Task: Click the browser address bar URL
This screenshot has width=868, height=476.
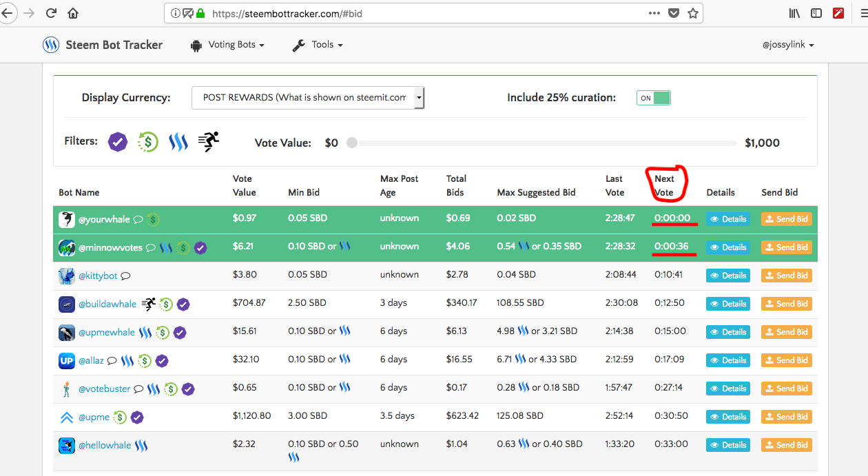Action: pos(287,13)
